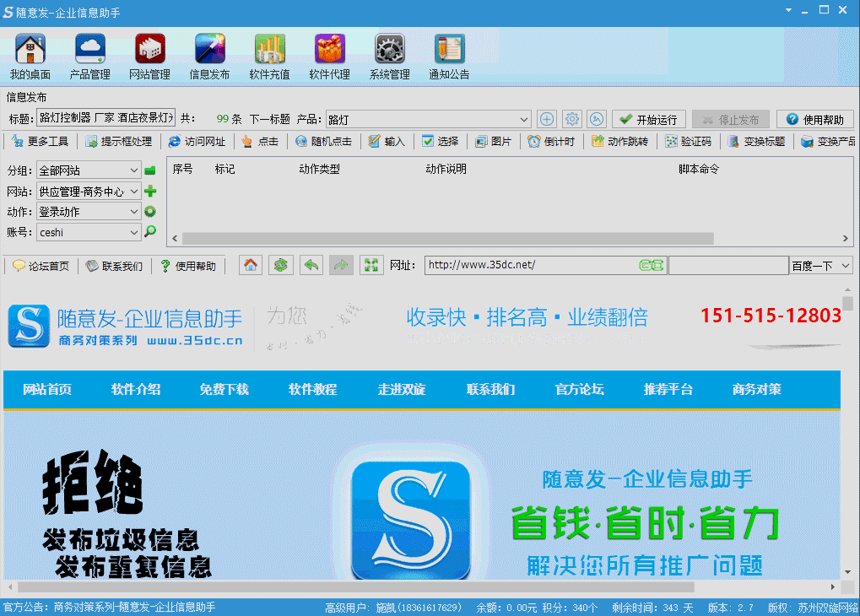Add a 动作跳转 action

tap(619, 142)
